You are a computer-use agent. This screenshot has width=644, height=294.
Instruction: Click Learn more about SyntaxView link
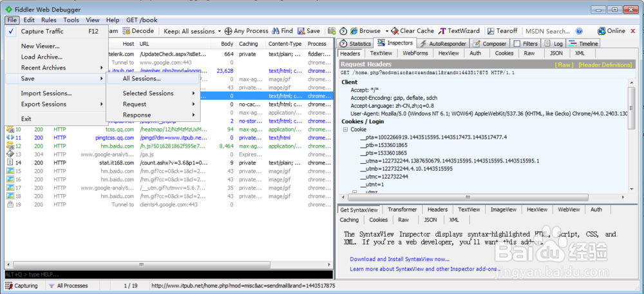click(x=425, y=269)
